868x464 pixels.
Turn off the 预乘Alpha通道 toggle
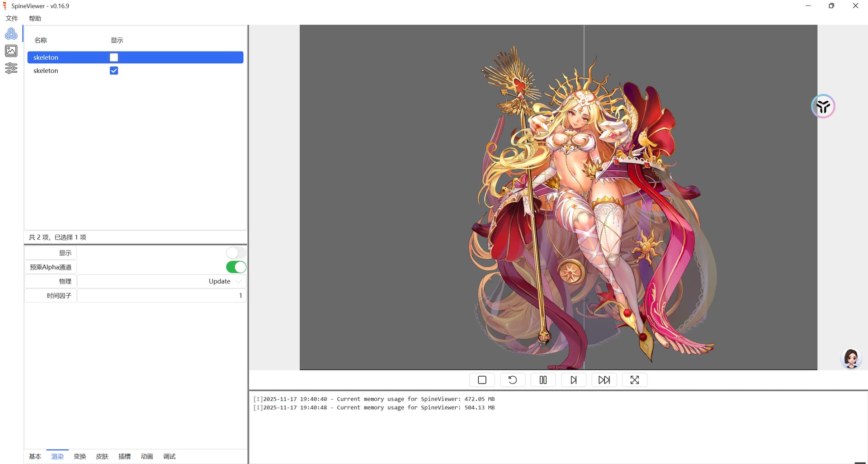(x=236, y=267)
